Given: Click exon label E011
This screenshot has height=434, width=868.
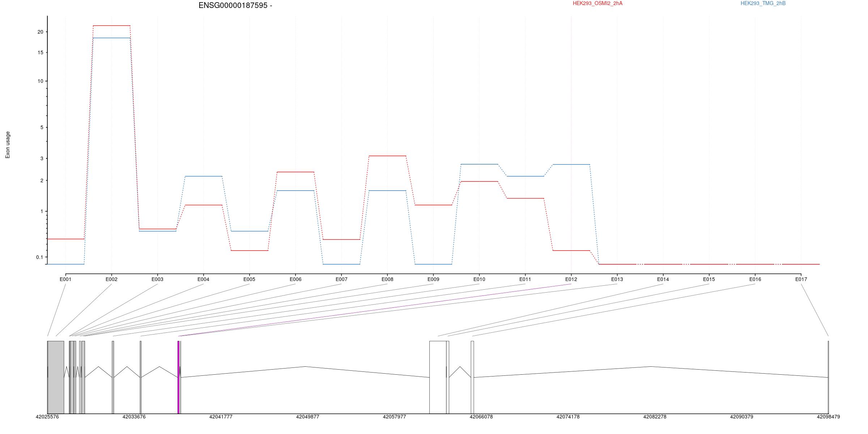Looking at the screenshot, I should point(525,279).
